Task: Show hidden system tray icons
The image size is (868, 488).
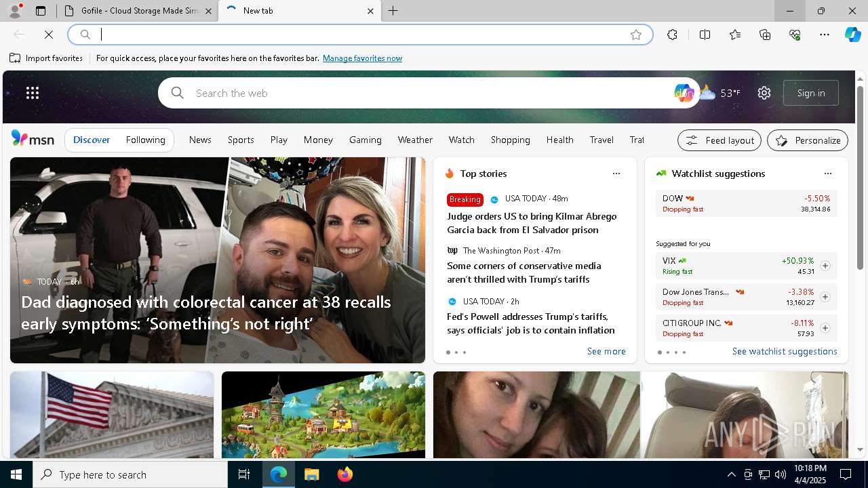Action: 731,474
